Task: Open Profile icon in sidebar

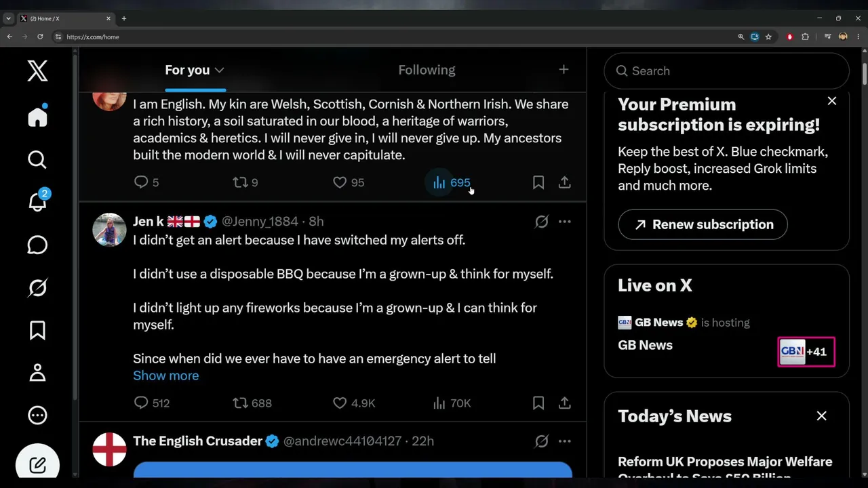Action: pyautogui.click(x=37, y=372)
